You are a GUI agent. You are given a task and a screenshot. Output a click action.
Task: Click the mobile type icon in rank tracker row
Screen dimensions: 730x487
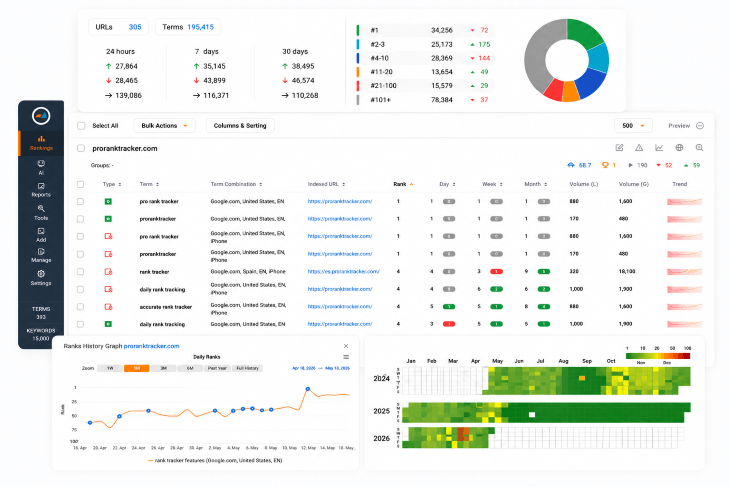[x=108, y=271]
